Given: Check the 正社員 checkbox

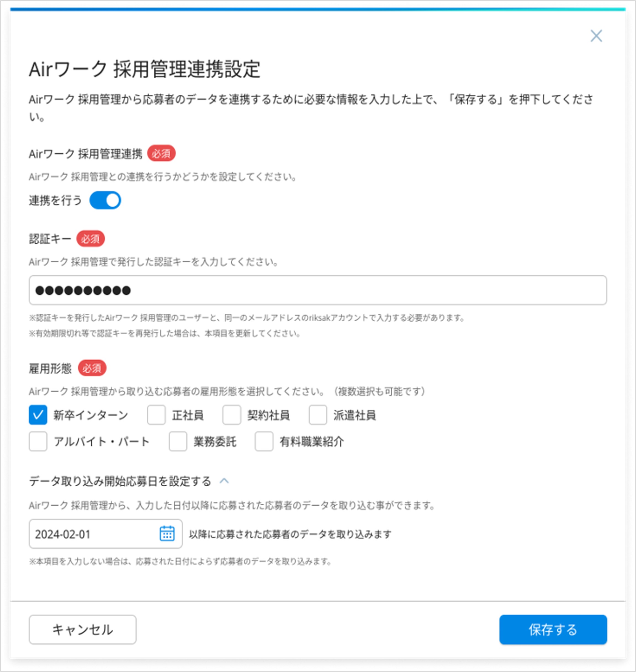Looking at the screenshot, I should [x=156, y=415].
